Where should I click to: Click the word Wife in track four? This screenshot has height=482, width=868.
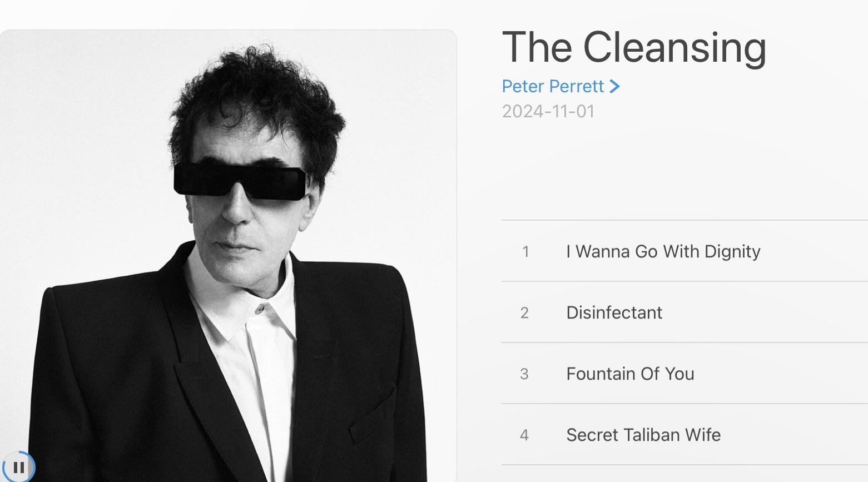(x=703, y=435)
